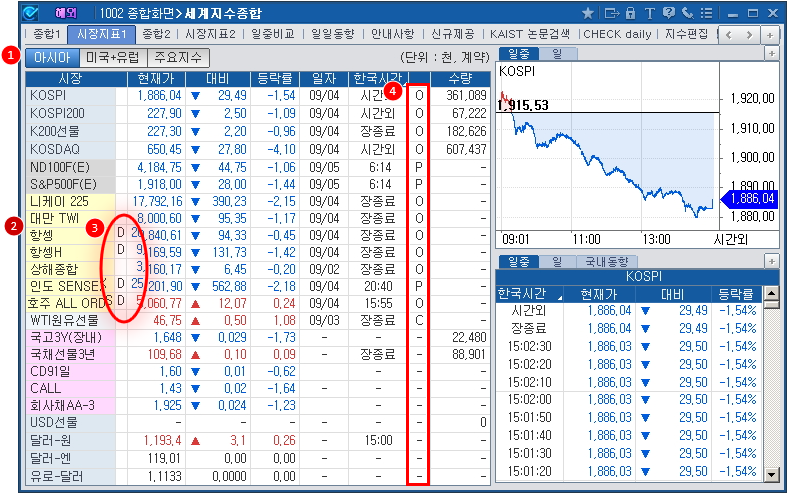Click the export/send window icon
The width and height of the screenshot is (788, 494).
(x=611, y=13)
